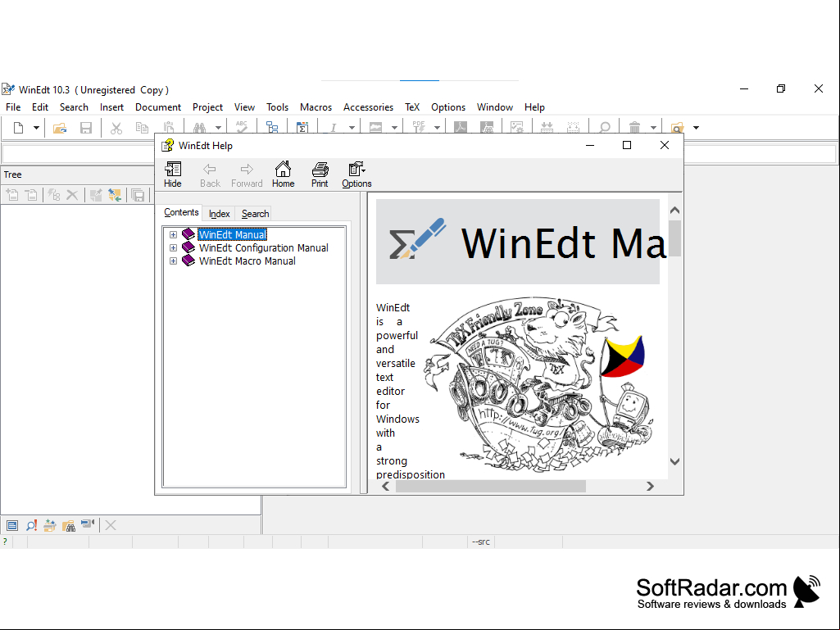840x630 pixels.
Task: Switch to the Search tab in Help
Action: pyautogui.click(x=255, y=214)
